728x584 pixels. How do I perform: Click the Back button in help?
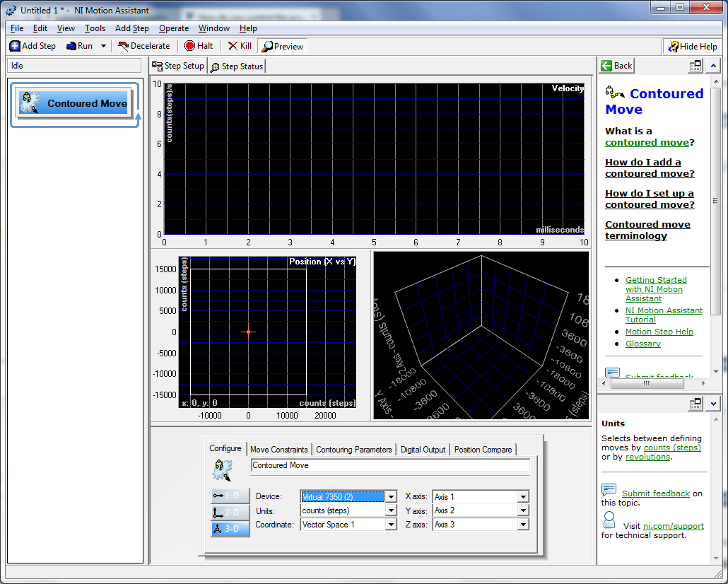click(616, 66)
